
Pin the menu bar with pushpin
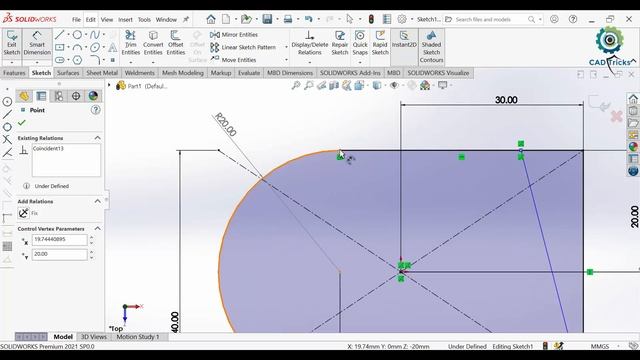186,19
